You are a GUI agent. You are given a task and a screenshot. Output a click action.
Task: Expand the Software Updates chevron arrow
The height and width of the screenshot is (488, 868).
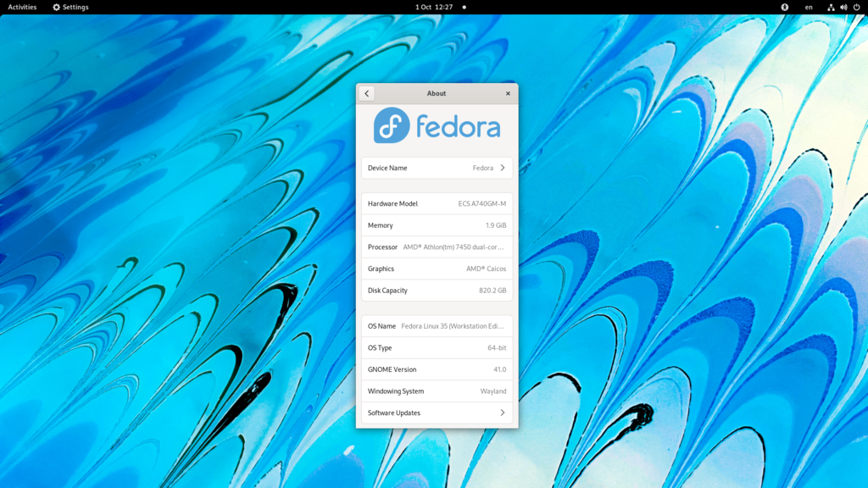(x=503, y=413)
